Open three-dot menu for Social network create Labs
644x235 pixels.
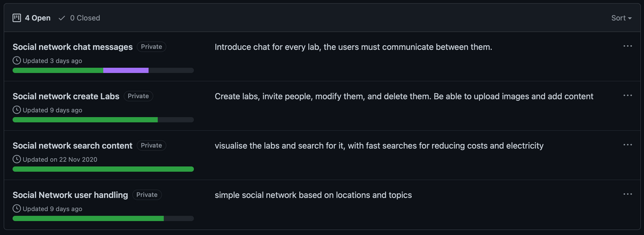coord(627,96)
